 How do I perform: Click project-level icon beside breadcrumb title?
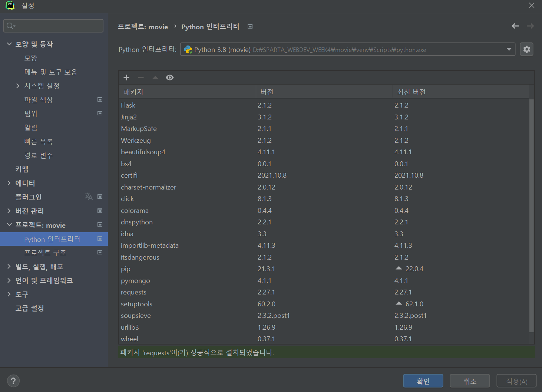click(x=250, y=26)
